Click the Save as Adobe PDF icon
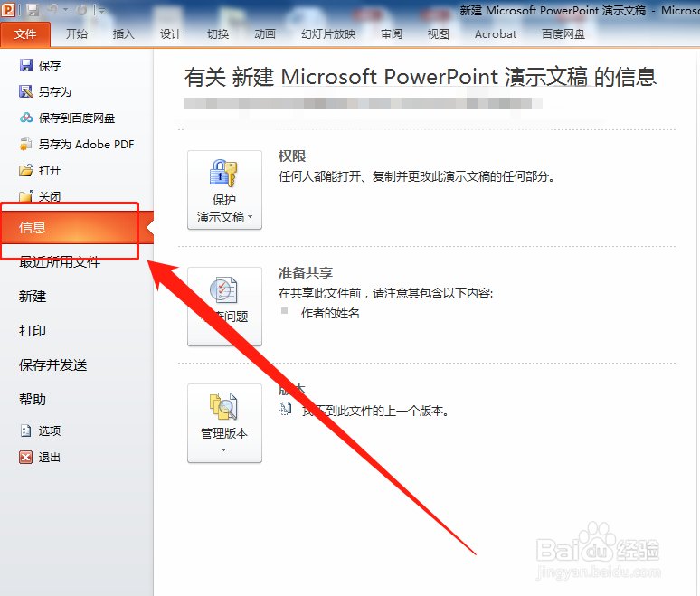 click(x=26, y=144)
